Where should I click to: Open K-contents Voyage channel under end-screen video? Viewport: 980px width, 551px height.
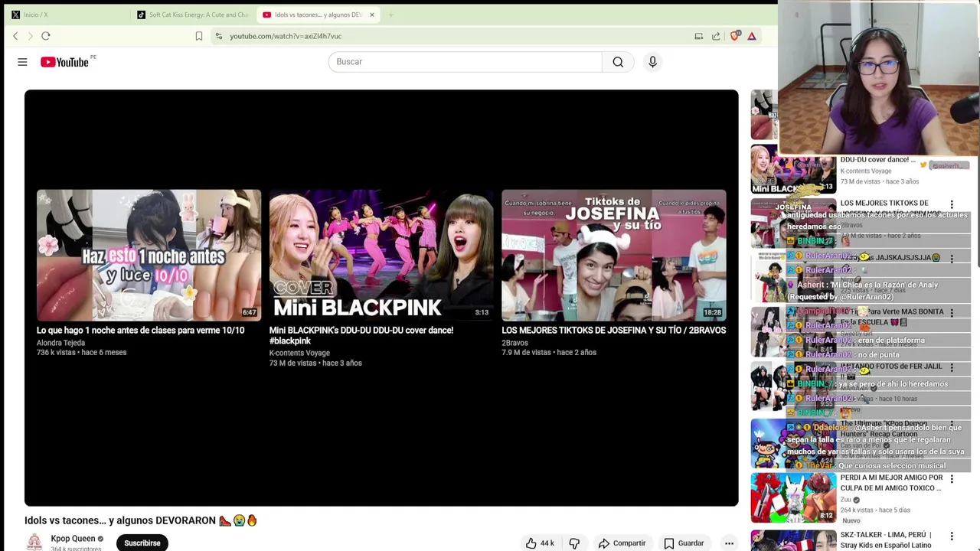299,353
